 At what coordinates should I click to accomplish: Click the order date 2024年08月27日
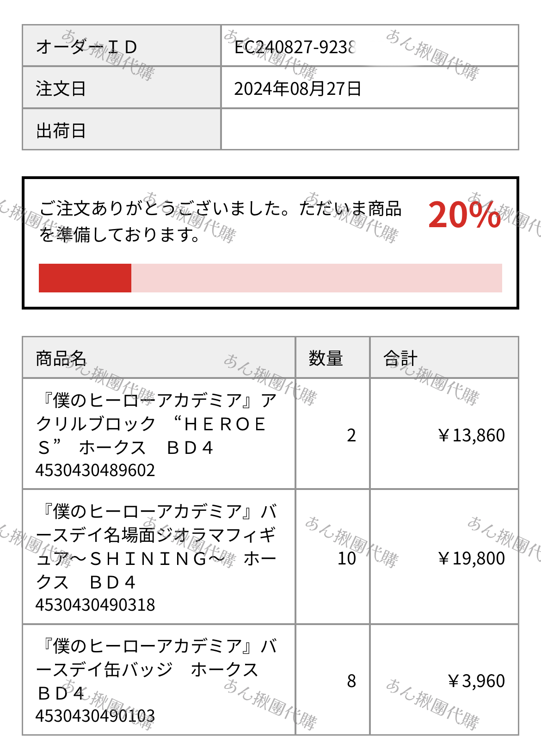pos(297,89)
